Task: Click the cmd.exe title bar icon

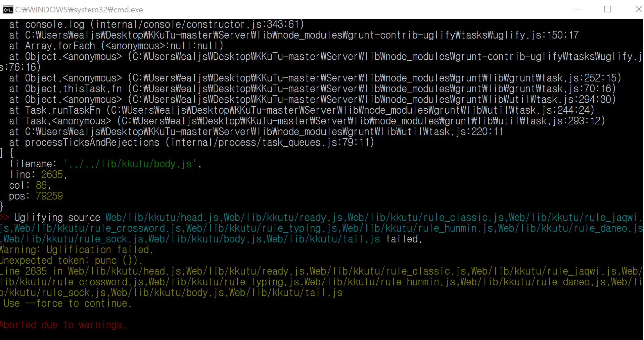Action: click(7, 10)
